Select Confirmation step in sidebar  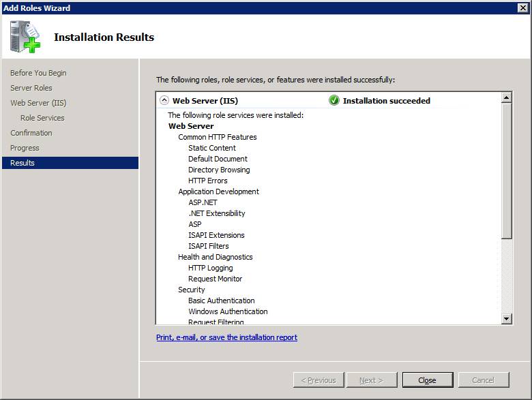[x=31, y=133]
